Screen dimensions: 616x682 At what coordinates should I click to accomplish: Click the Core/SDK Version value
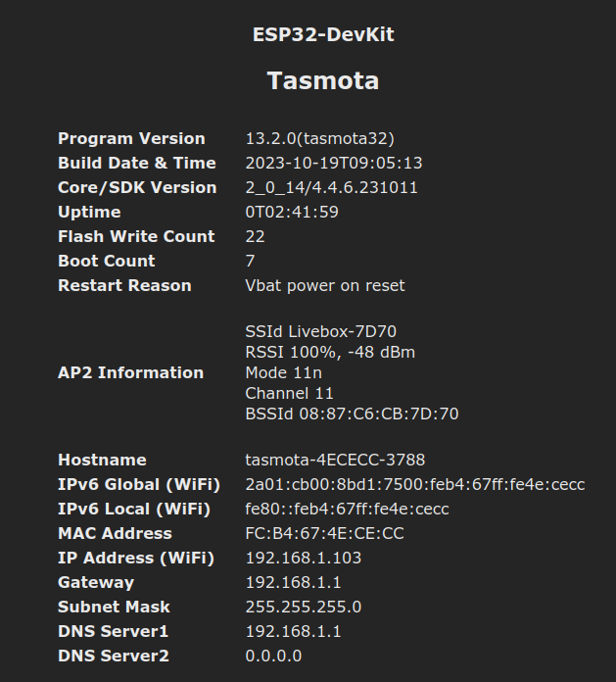[x=331, y=187]
